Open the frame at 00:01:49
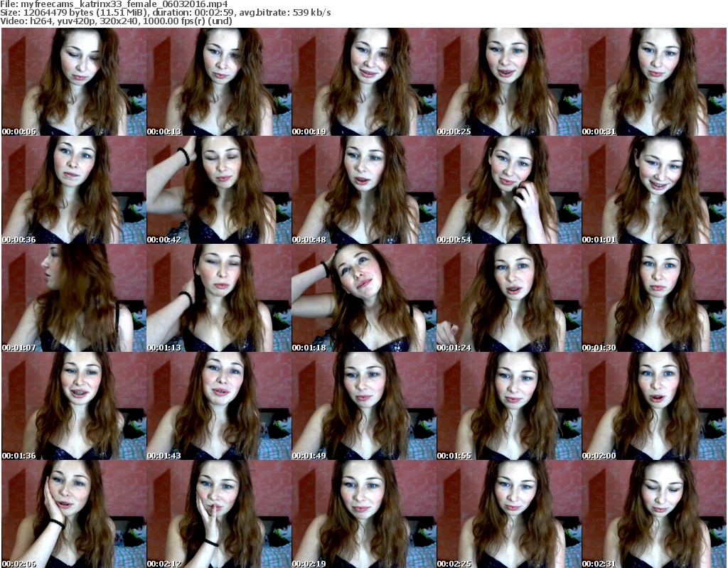The height and width of the screenshot is (568, 728). point(363,406)
